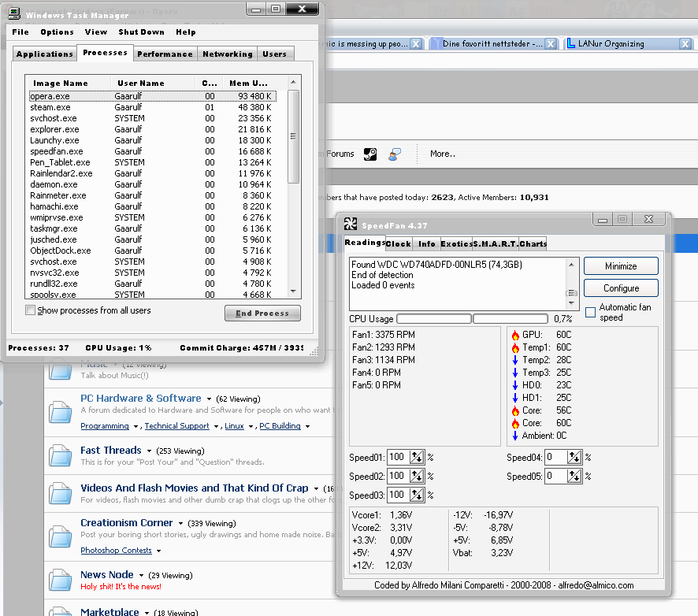
Task: Select hamachi.exe process row
Action: [153, 206]
